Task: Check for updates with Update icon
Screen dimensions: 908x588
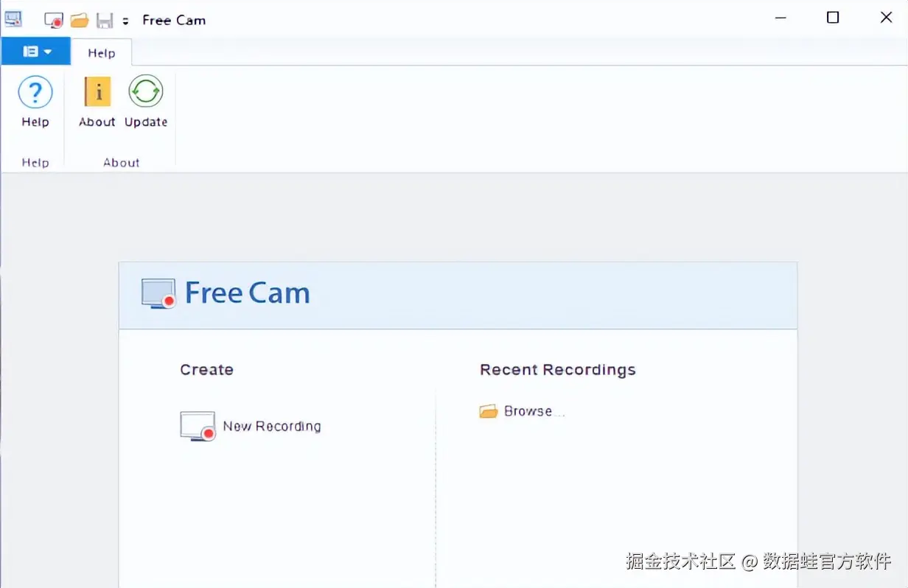Action: (146, 92)
